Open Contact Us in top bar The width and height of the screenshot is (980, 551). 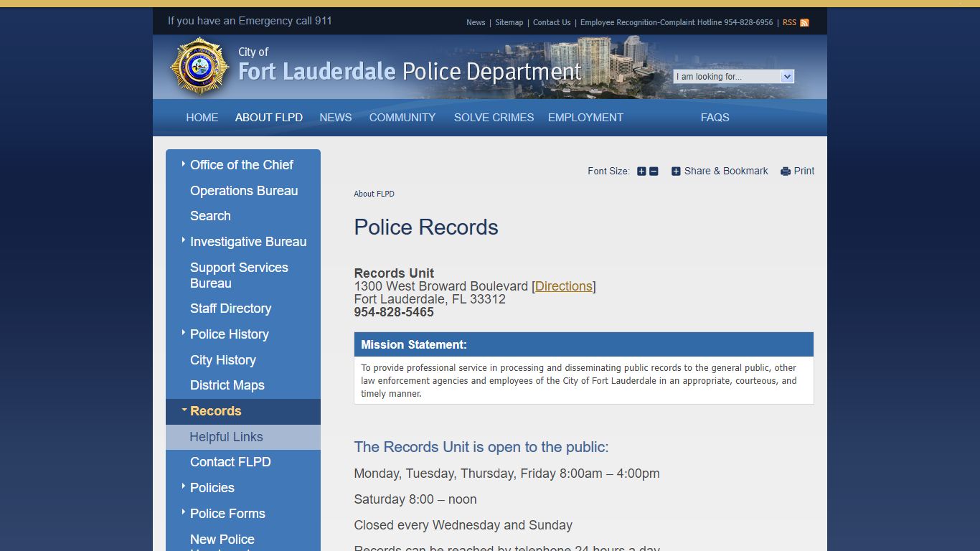point(552,22)
